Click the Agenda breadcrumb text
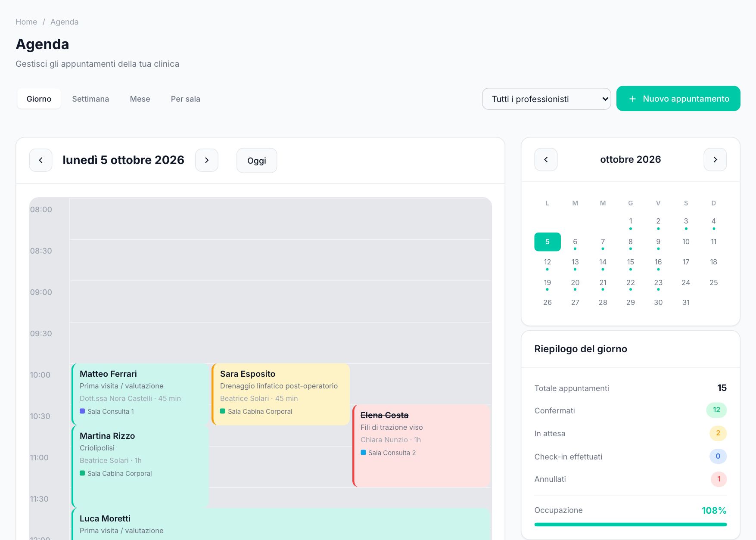The height and width of the screenshot is (540, 756). coord(65,22)
